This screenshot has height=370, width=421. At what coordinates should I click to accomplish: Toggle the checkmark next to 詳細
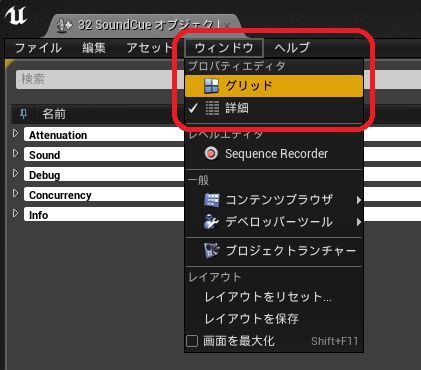[193, 108]
